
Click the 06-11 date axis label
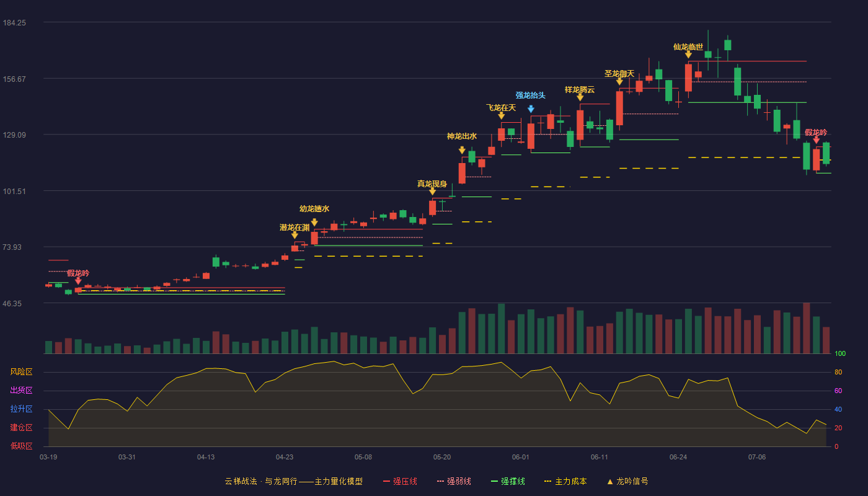pos(600,457)
